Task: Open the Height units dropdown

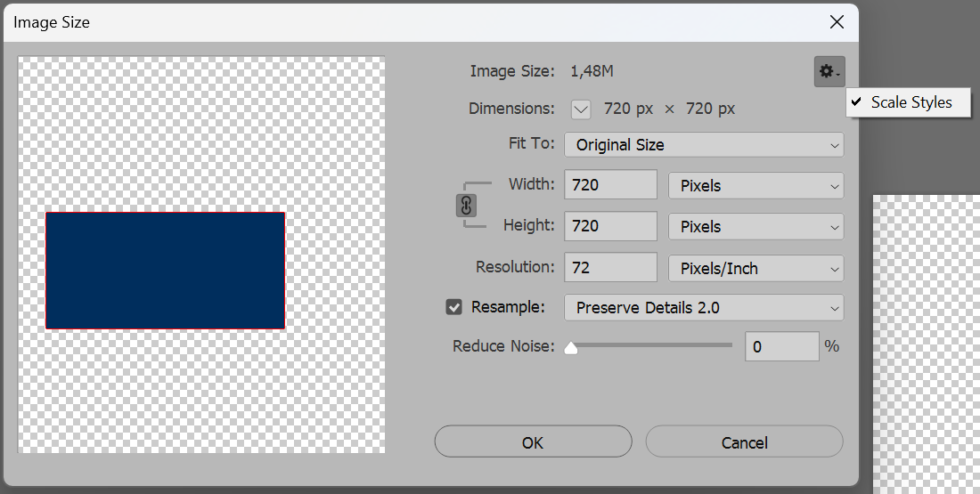Action: point(755,227)
